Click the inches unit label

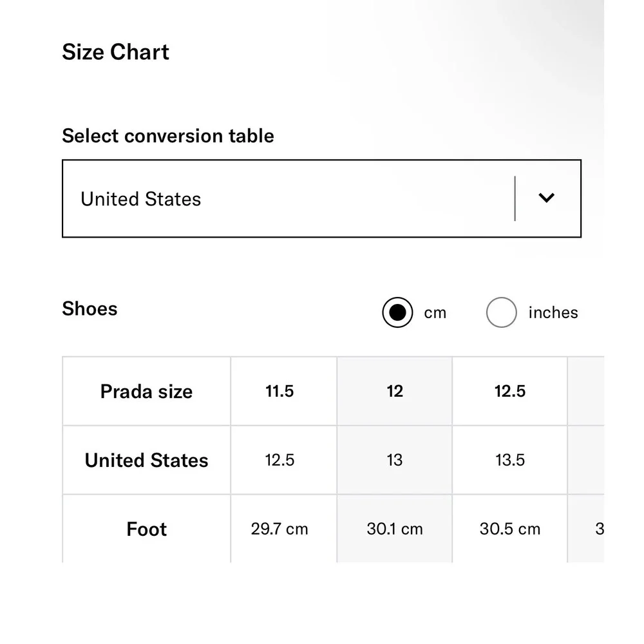click(x=553, y=313)
